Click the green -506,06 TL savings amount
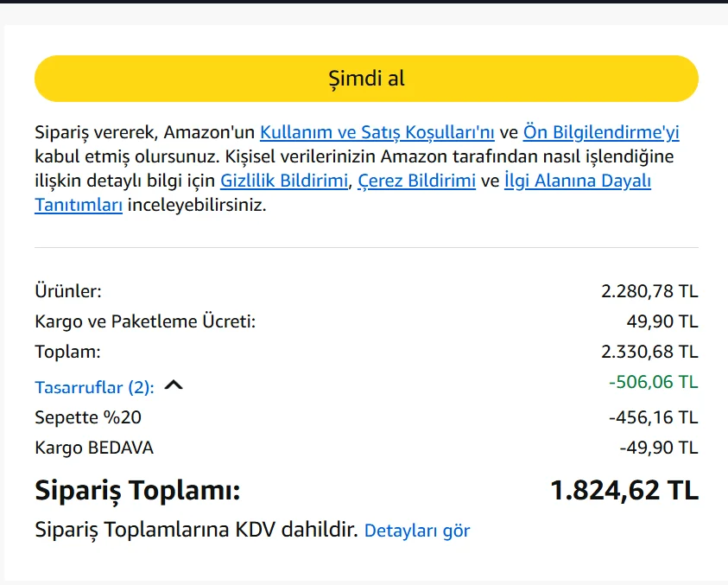 pyautogui.click(x=653, y=382)
